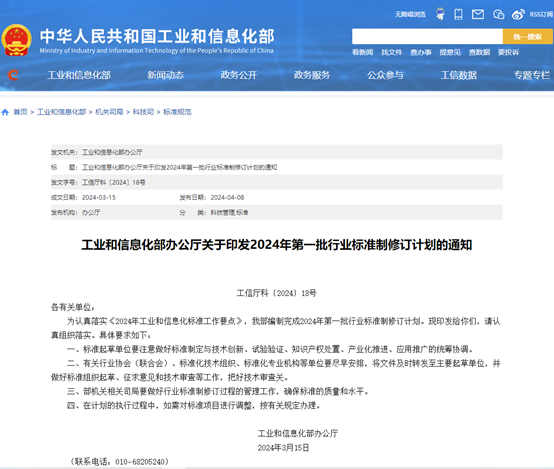Open 专题专栏 navigation menu
Image resolution: width=554 pixels, height=469 pixels.
(532, 75)
